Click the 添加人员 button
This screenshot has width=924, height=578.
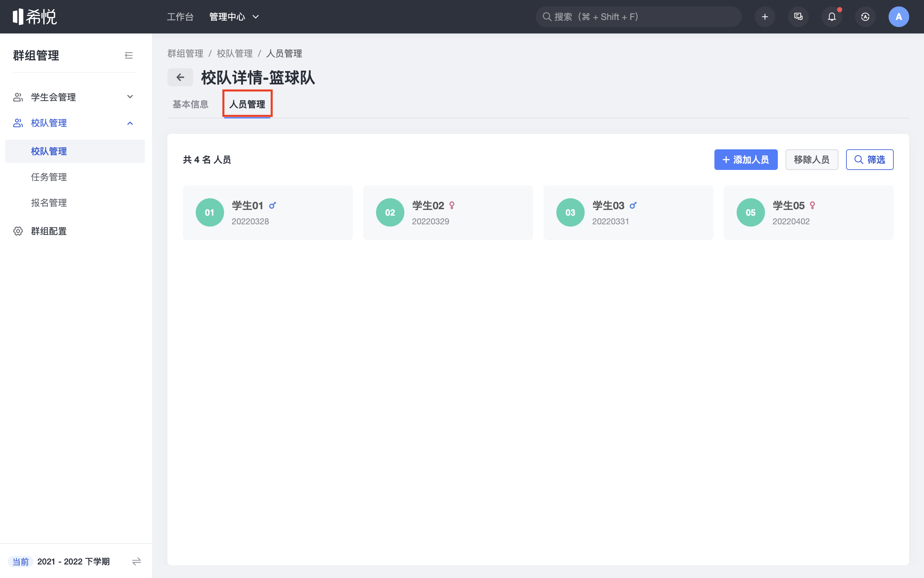tap(746, 160)
